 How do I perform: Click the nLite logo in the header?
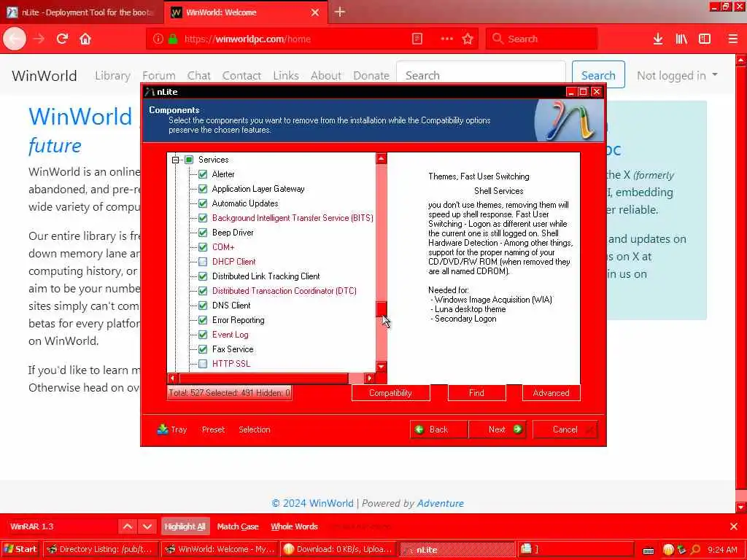click(569, 120)
